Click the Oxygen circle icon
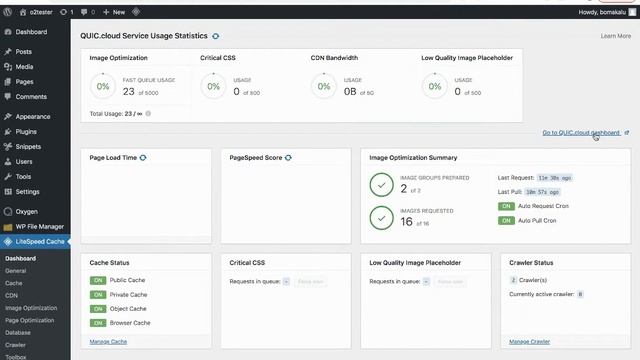 point(8,211)
